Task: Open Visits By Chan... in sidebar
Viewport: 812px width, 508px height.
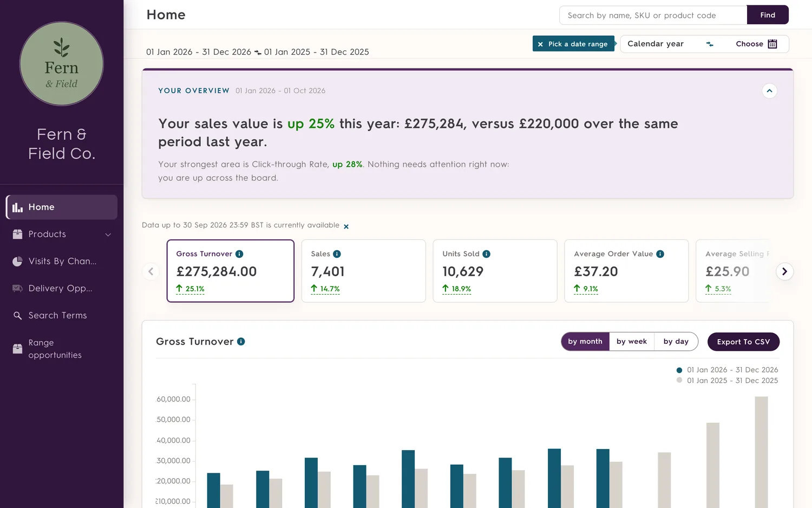Action: 62,262
